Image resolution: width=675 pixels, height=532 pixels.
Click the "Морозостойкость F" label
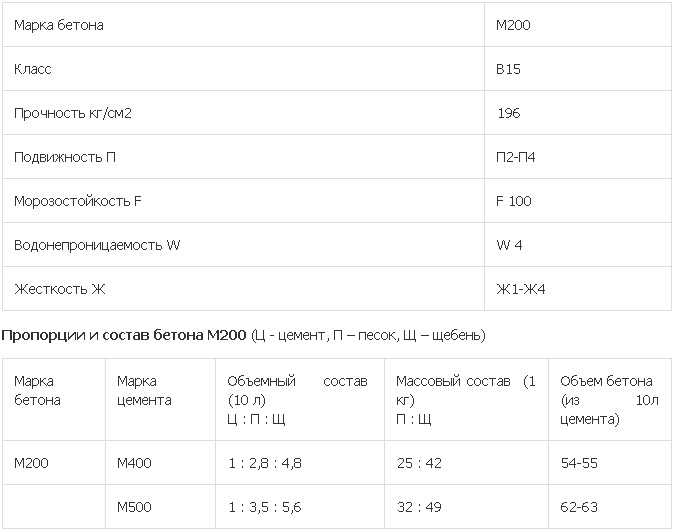77,201
